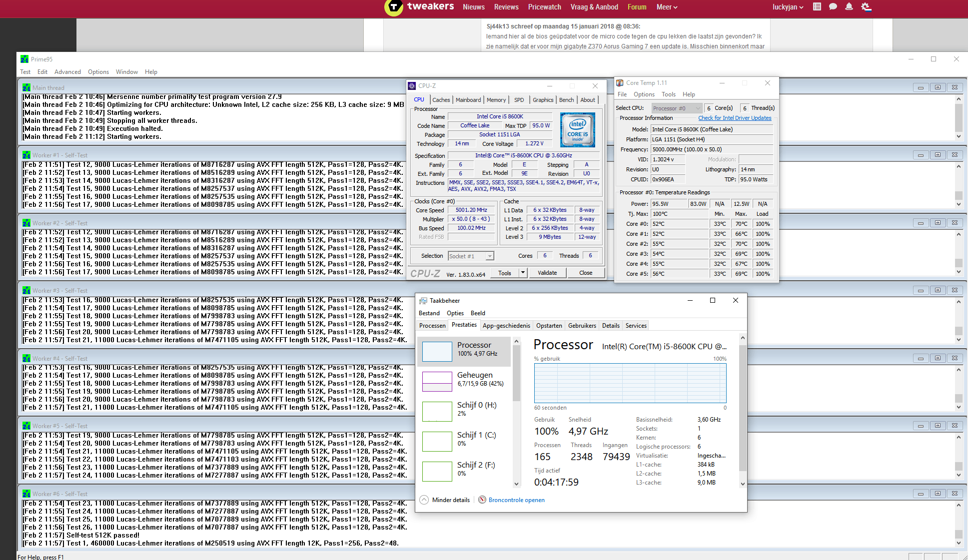
Task: Select the Geheugen performance thumbnail
Action: (x=437, y=381)
